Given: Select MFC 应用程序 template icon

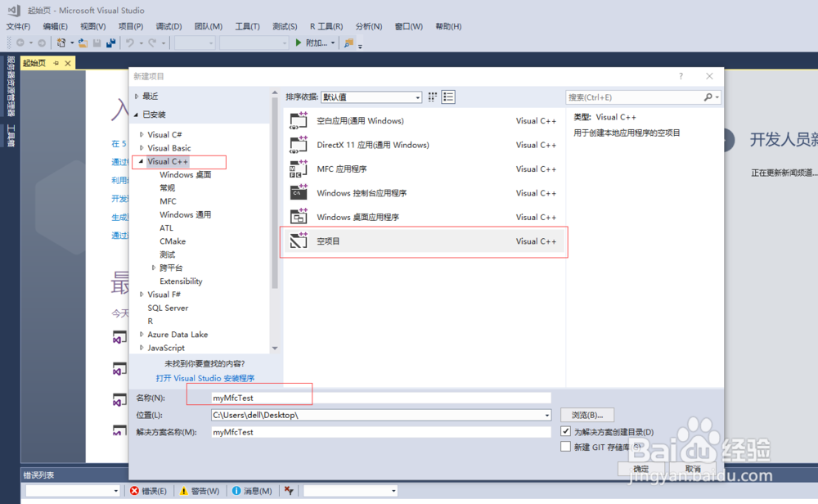Looking at the screenshot, I should tap(299, 169).
